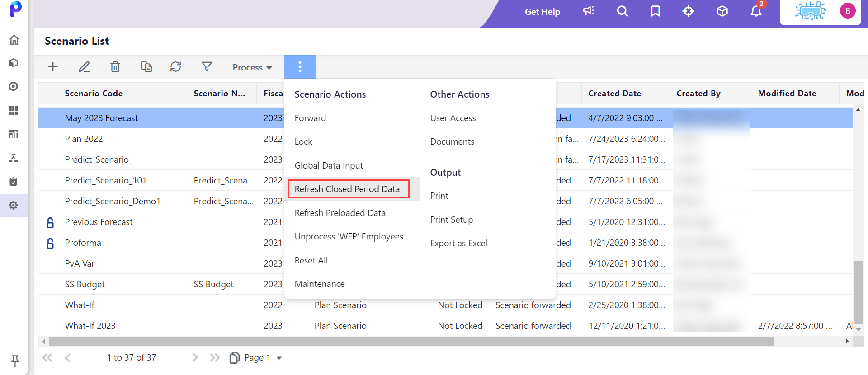868x375 pixels.
Task: Sort by Scenario Code column header
Action: pyautogui.click(x=94, y=94)
